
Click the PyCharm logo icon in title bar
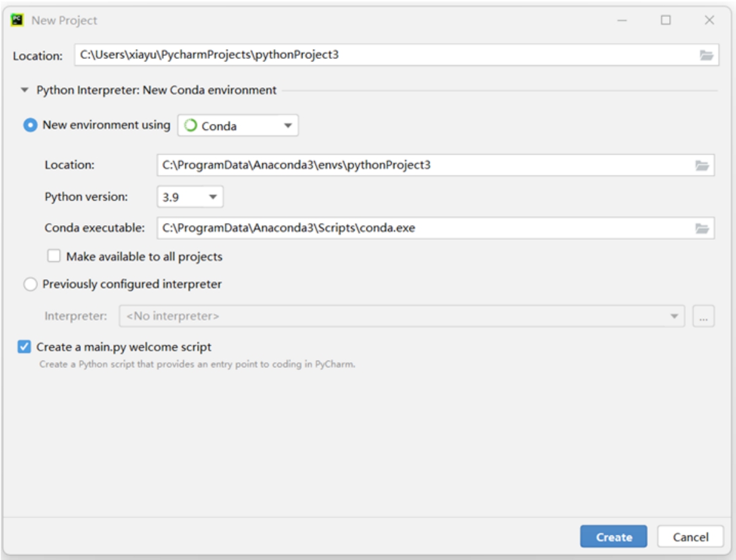coord(17,20)
